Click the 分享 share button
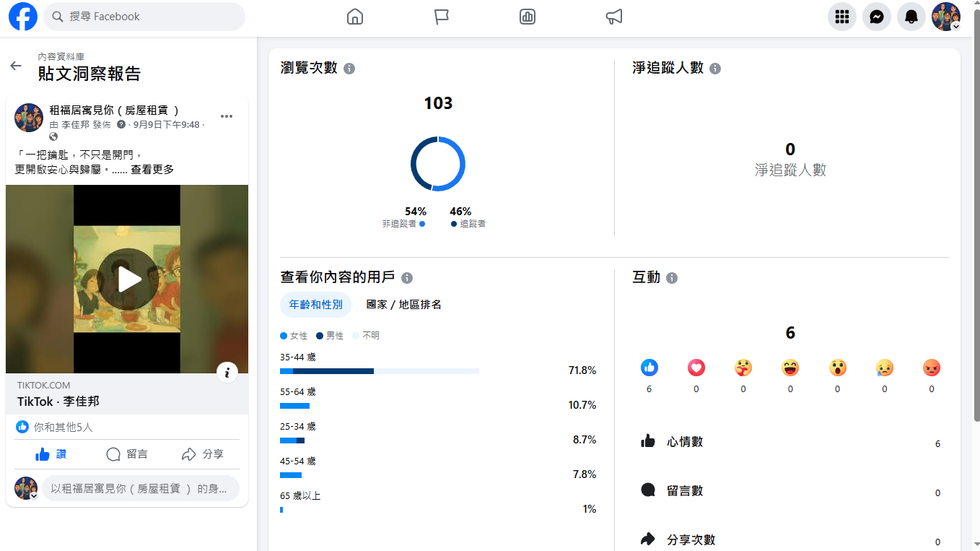The width and height of the screenshot is (980, 551). [203, 454]
